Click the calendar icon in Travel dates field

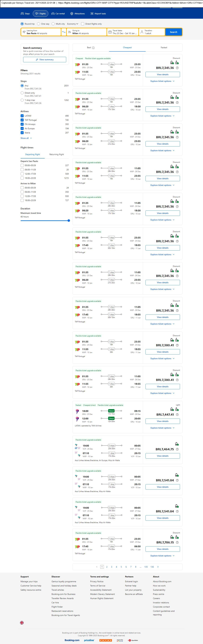[110, 32]
